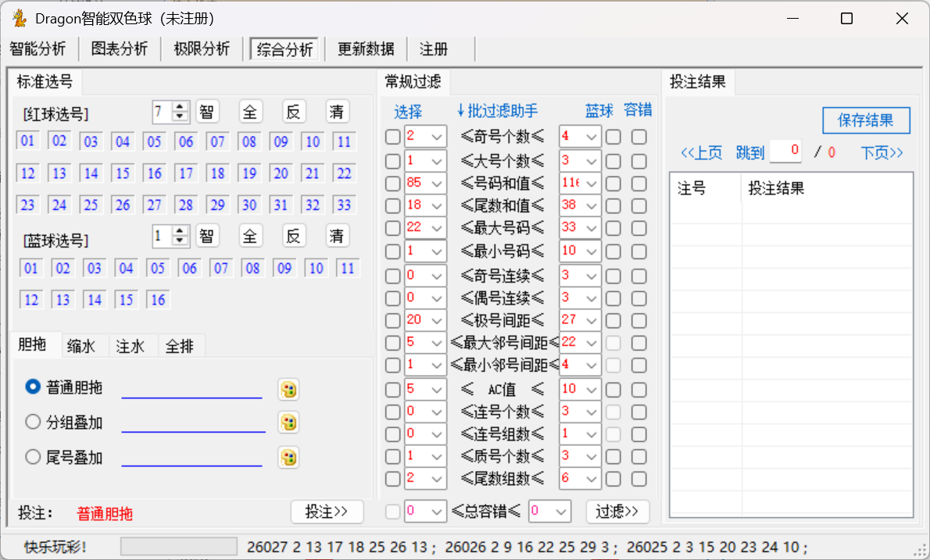Enable the 奇号个数 filter checkbox
This screenshot has width=930, height=560.
[x=392, y=137]
